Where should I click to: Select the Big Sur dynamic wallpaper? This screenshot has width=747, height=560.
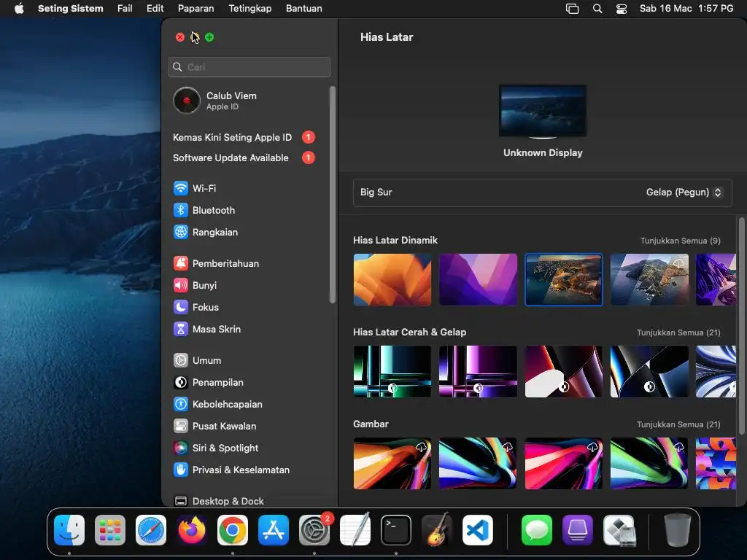564,279
